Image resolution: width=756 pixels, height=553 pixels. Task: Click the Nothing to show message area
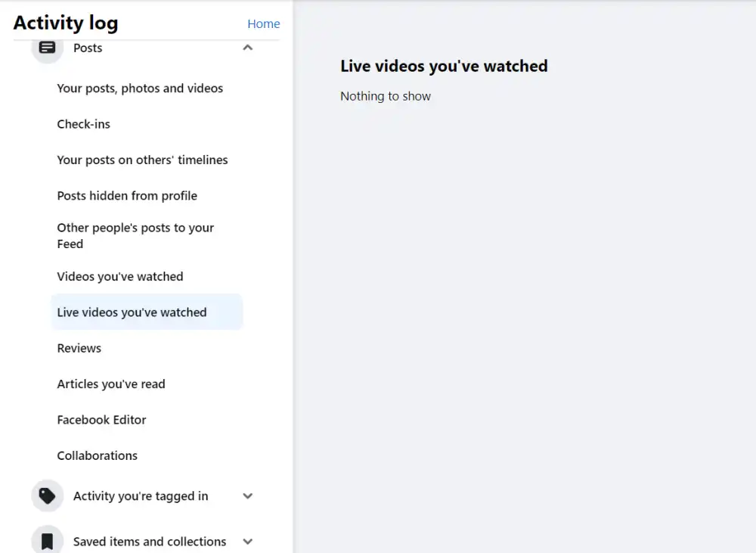[x=386, y=96]
